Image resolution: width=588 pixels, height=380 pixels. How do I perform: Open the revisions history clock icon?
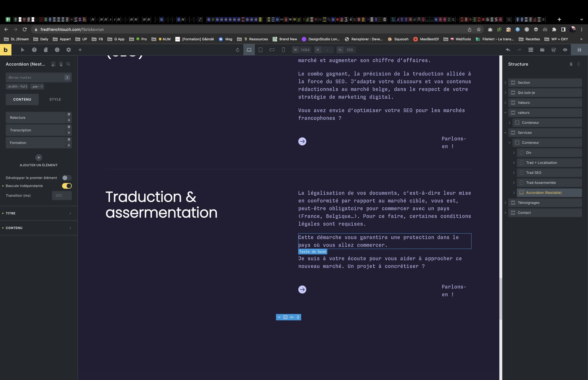(x=57, y=50)
